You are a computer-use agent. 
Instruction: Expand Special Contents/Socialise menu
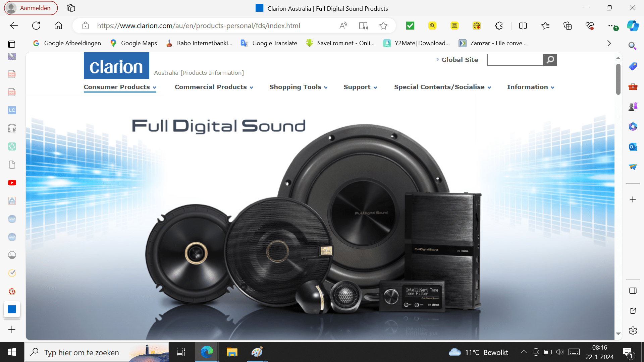pos(442,87)
